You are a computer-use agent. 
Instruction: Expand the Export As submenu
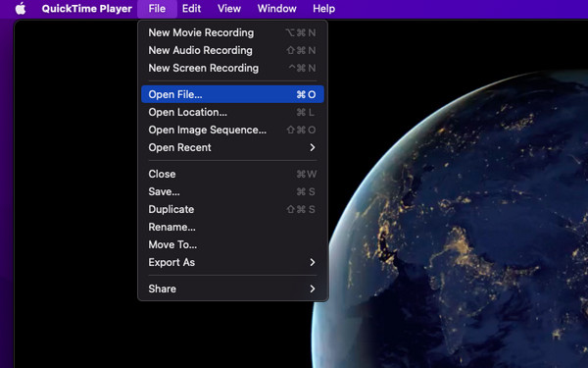click(232, 262)
